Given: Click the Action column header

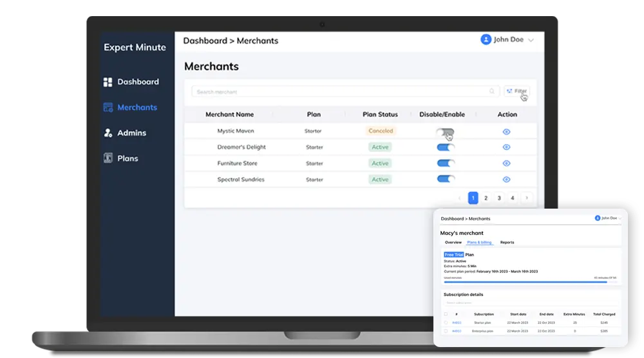Looking at the screenshot, I should [507, 115].
